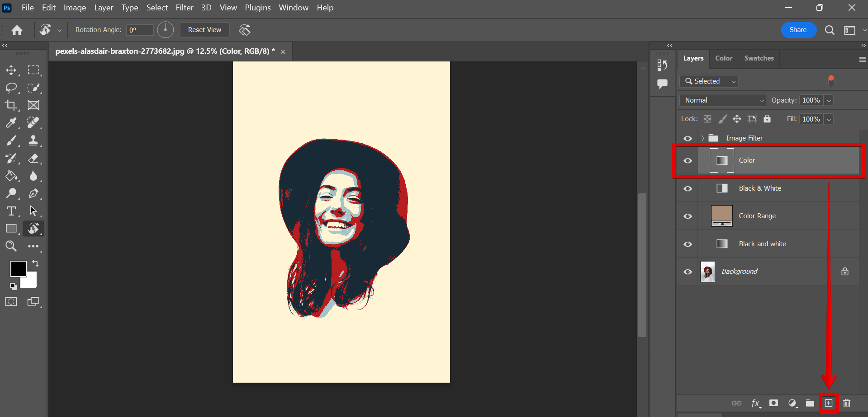The height and width of the screenshot is (417, 868).
Task: Expand the Image Filter group
Action: tap(702, 138)
